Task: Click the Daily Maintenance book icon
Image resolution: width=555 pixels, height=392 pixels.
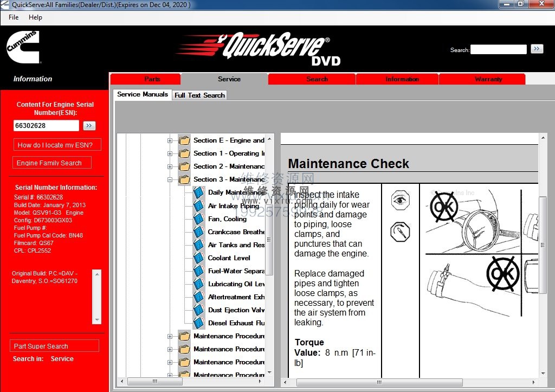Action: (198, 192)
